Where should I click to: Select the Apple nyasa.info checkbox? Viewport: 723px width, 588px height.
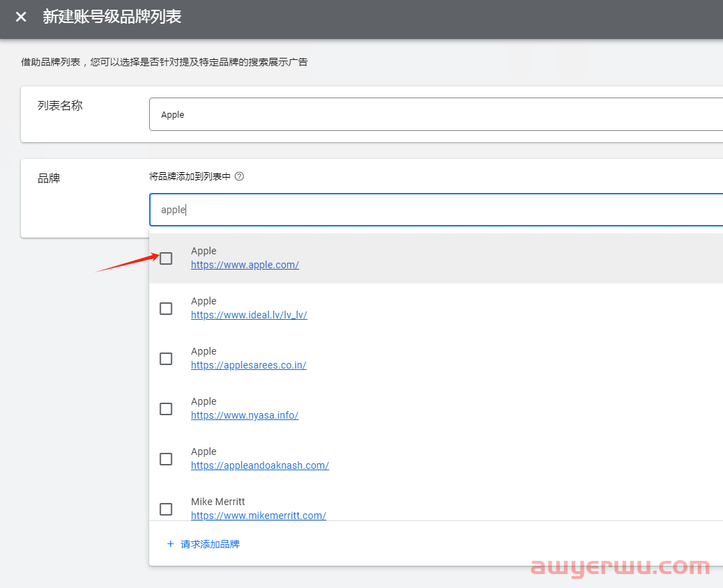[x=166, y=409]
